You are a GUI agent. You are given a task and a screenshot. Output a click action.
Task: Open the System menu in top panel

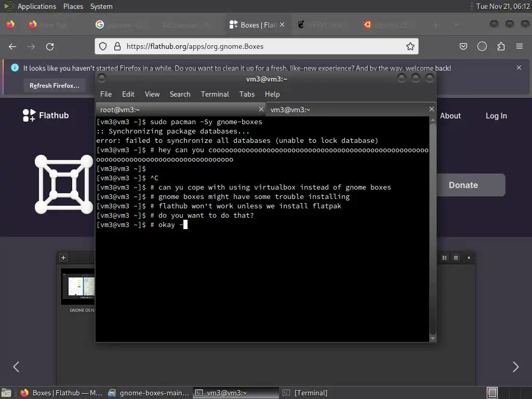pos(101,6)
